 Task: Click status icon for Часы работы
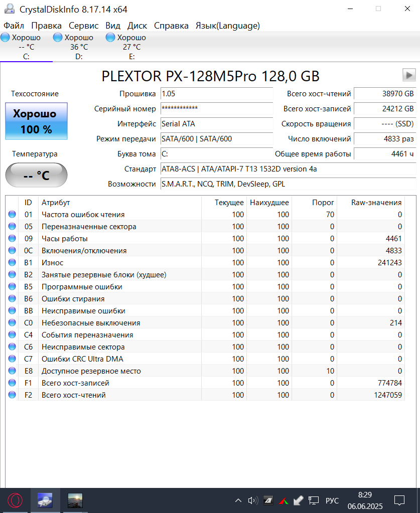12,238
